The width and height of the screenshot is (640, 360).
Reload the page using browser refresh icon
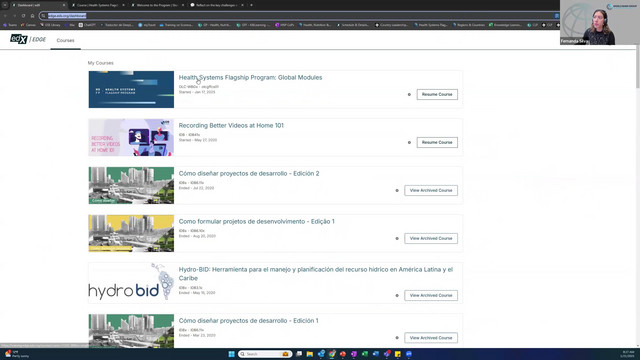23,16
